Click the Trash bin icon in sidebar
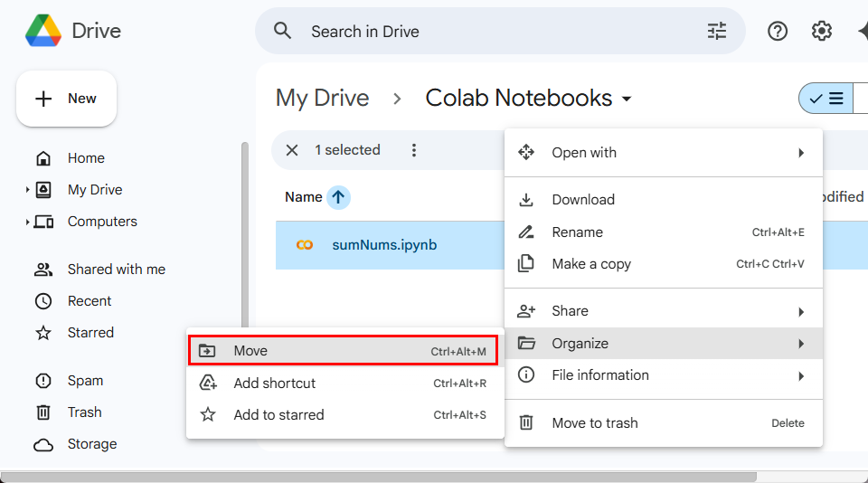This screenshot has height=483, width=868. click(x=43, y=412)
